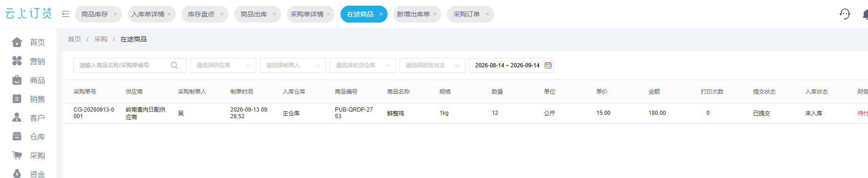Close the 在途商品 tab
Image resolution: width=868 pixels, height=178 pixels.
tap(381, 14)
